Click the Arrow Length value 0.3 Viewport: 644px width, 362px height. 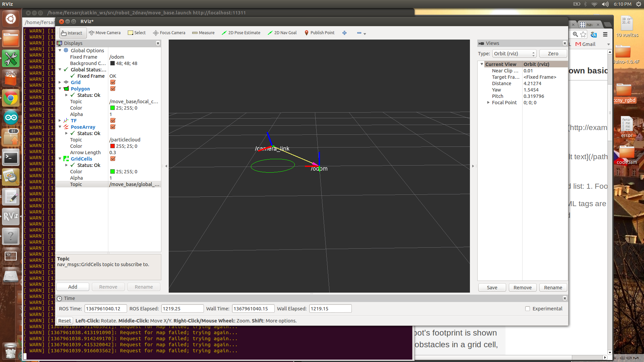coord(112,153)
